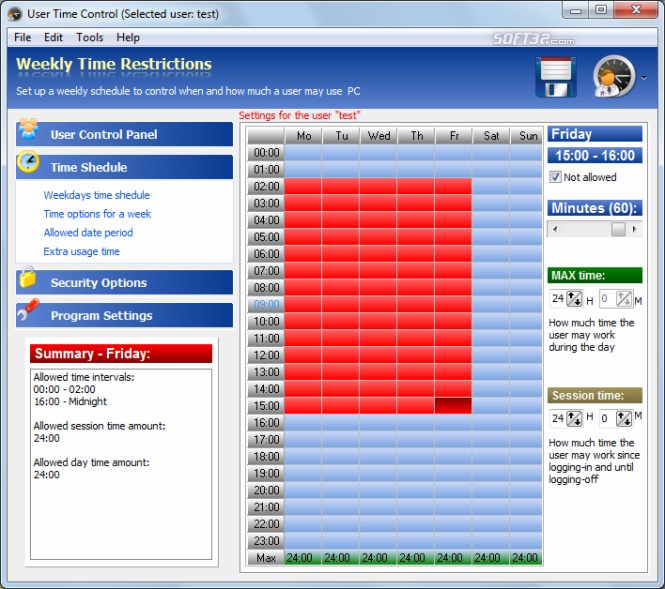Open the Help menu
This screenshot has height=589, width=665.
click(x=128, y=37)
